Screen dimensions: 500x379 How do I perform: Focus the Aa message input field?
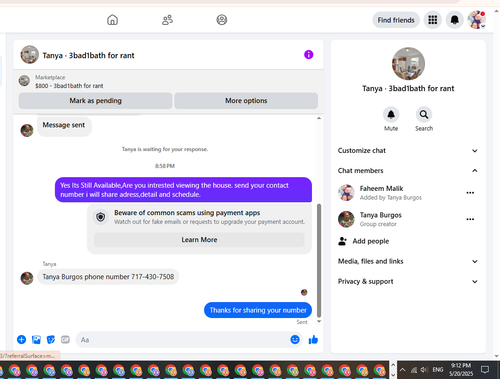pyautogui.click(x=183, y=340)
